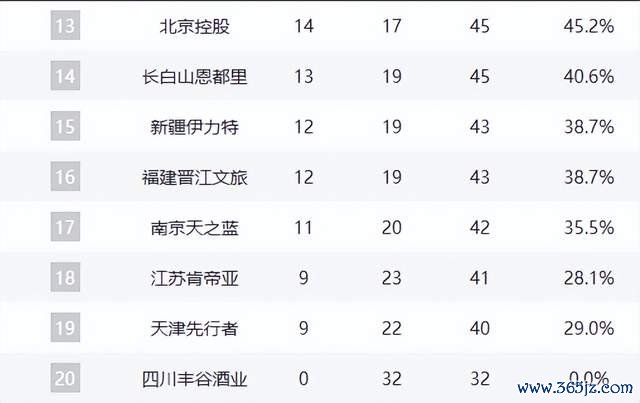Open team 北京控股
Screen dimensions: 640x403
[195, 27]
